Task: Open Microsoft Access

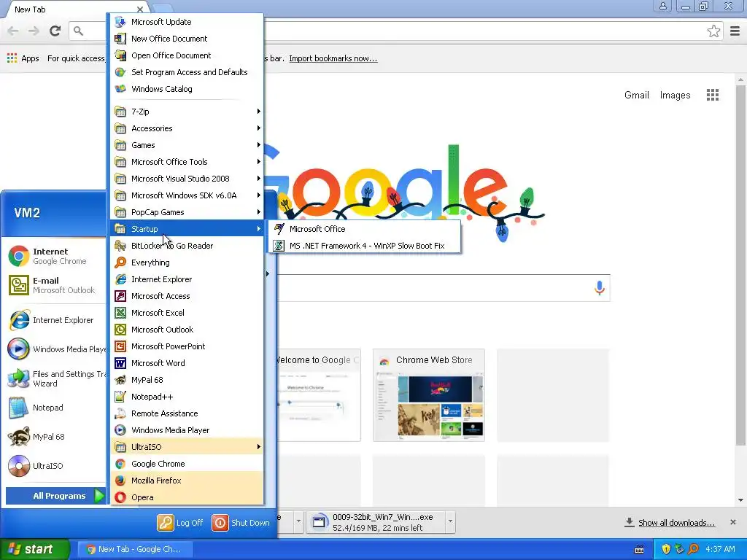Action: [x=187, y=296]
